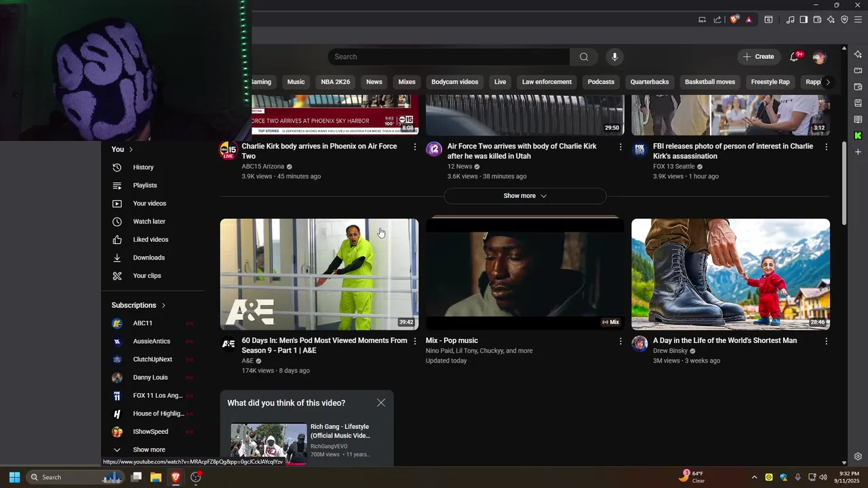Click the page vertical scrollbar thumb

pos(844,183)
